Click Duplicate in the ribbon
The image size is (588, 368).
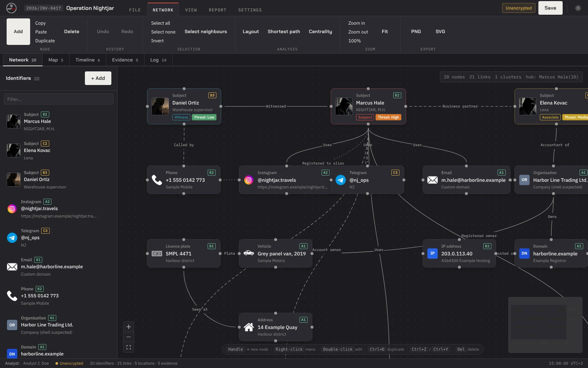tap(45, 41)
